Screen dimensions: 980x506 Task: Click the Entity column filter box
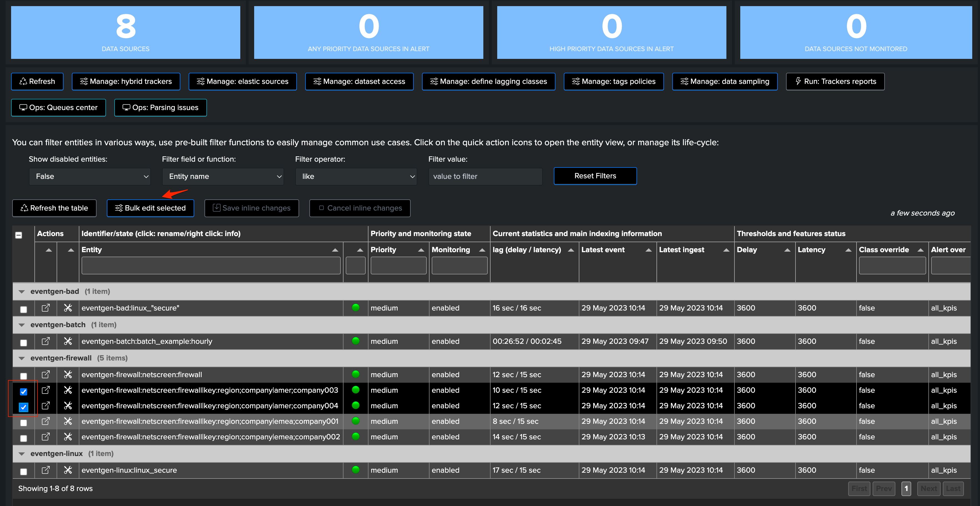click(211, 266)
